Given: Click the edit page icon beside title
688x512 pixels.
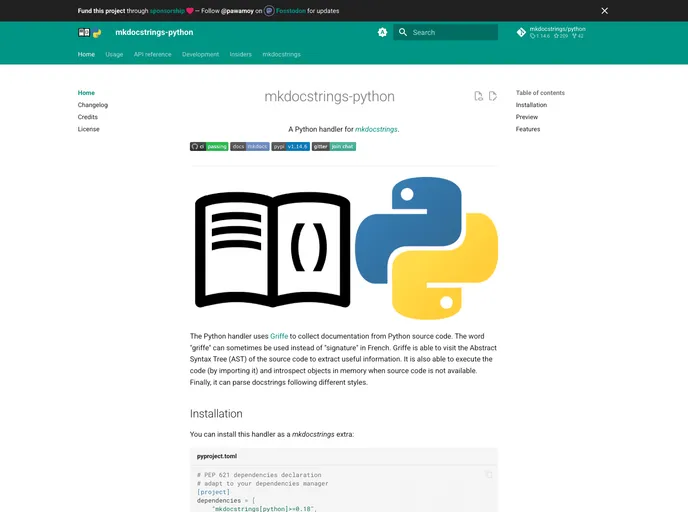Looking at the screenshot, I should tap(493, 96).
